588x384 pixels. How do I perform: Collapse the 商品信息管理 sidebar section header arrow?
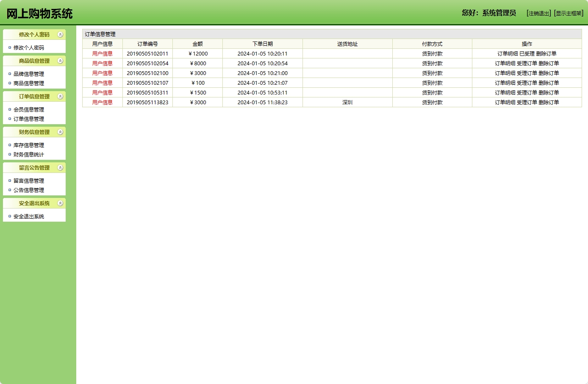point(60,61)
